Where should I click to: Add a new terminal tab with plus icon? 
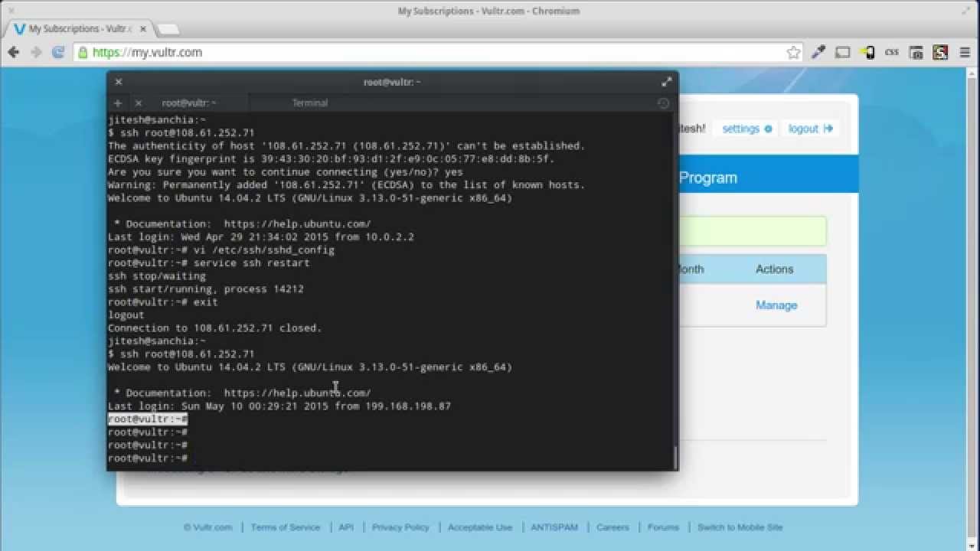117,103
